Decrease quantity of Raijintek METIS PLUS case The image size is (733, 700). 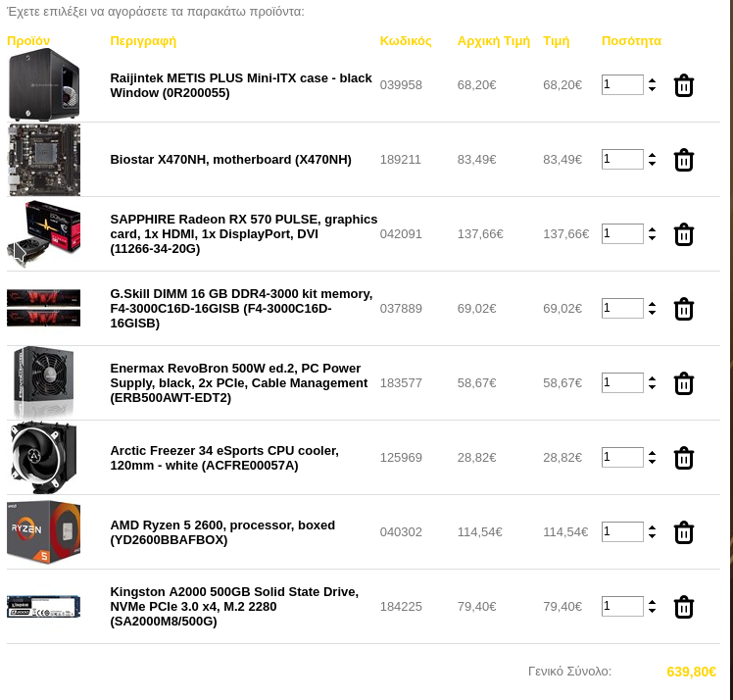[x=652, y=89]
